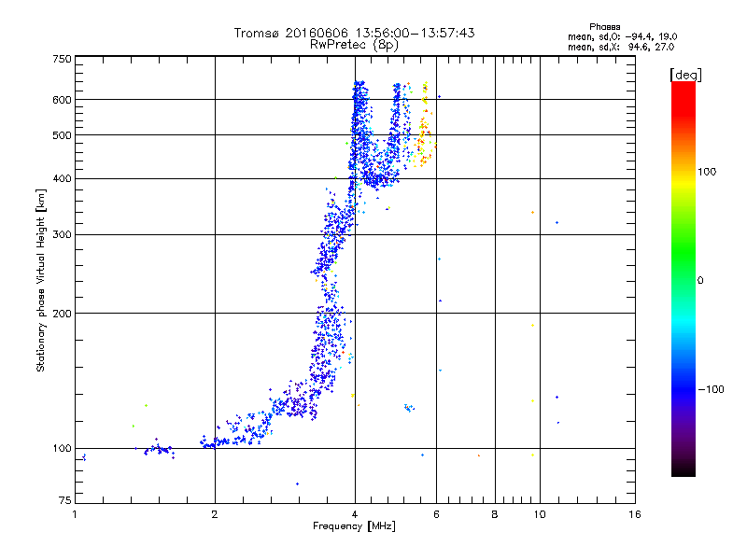Screen dimensions: 747x560
Task: Click the x-axis '8' tick label
Action: pos(495,514)
